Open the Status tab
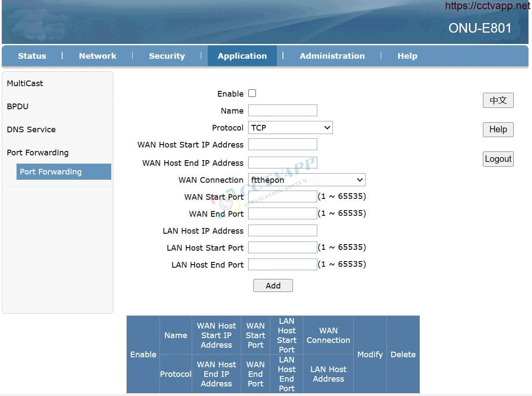The height and width of the screenshot is (396, 532). [x=32, y=56]
